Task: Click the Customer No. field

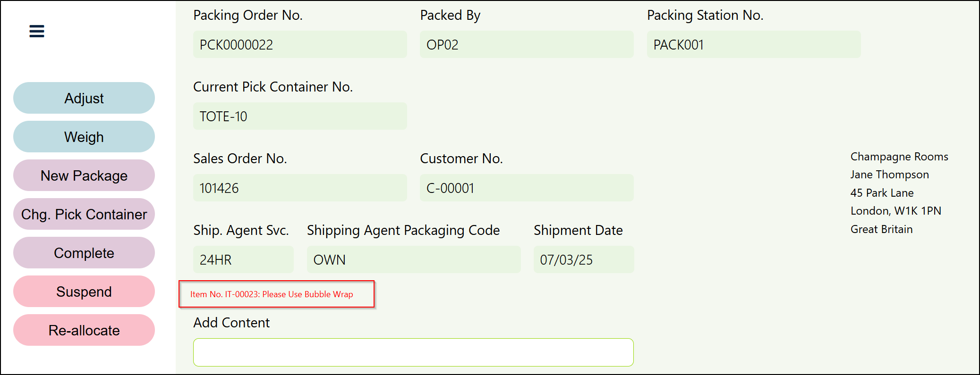Action: (x=527, y=188)
